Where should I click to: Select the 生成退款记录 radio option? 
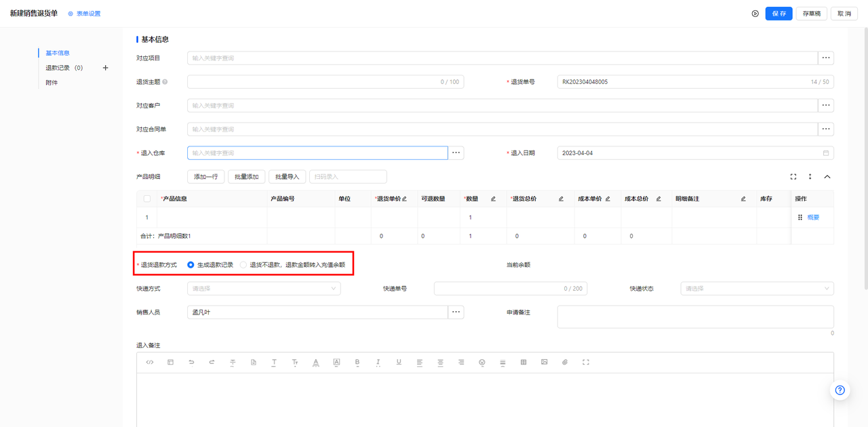coord(191,265)
